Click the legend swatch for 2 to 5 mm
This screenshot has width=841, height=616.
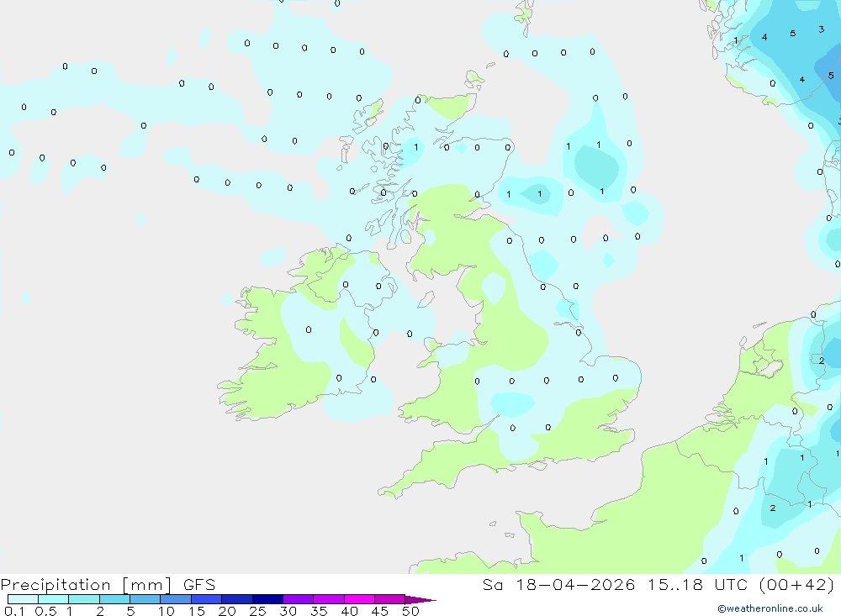pos(114,599)
